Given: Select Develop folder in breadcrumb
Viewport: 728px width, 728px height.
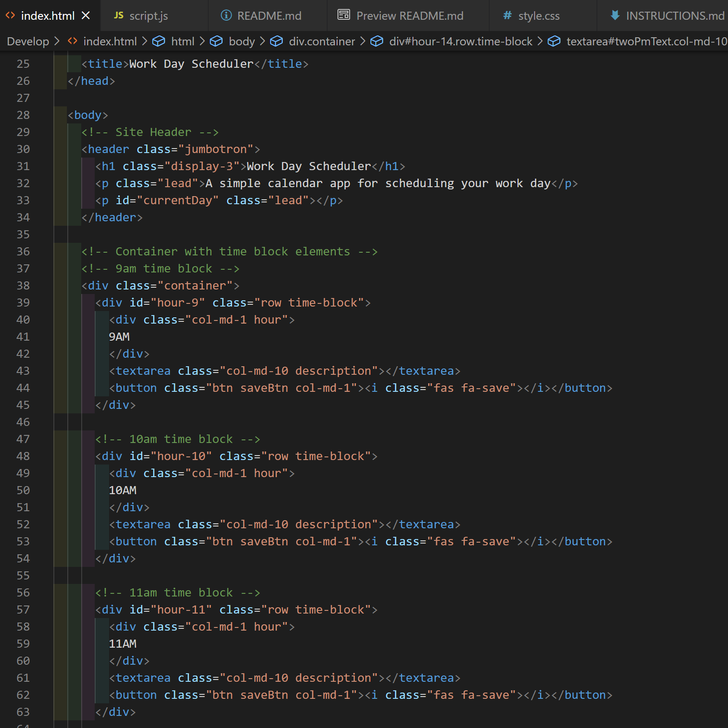Looking at the screenshot, I should pyautogui.click(x=28, y=41).
